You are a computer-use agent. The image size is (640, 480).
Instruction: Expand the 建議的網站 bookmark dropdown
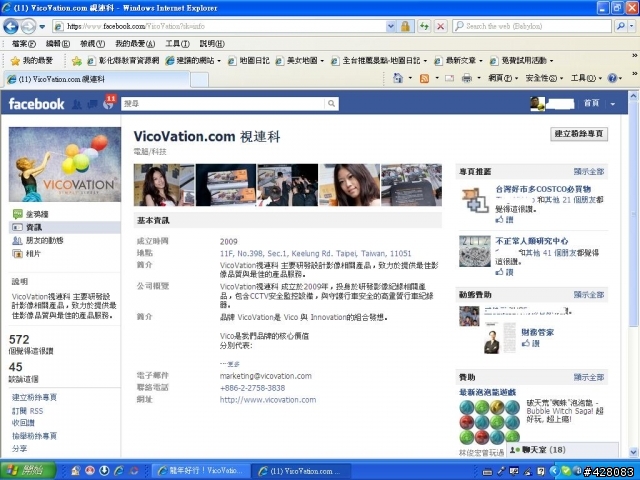pyautogui.click(x=219, y=61)
